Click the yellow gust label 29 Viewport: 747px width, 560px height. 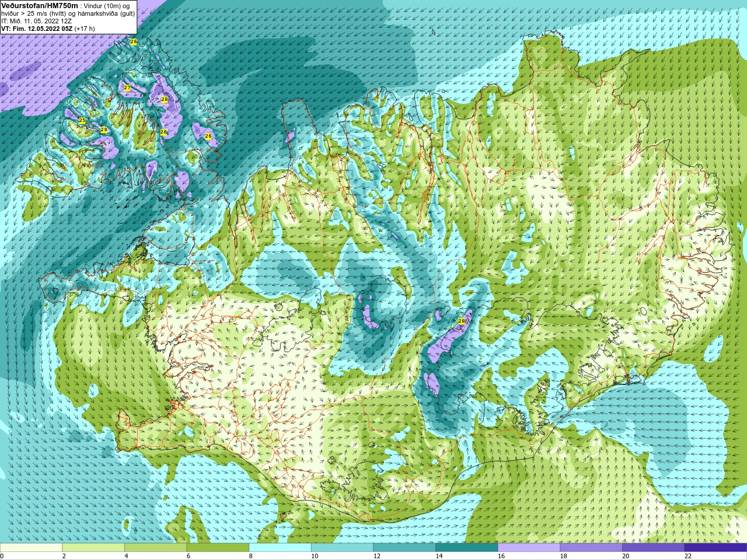click(x=104, y=129)
